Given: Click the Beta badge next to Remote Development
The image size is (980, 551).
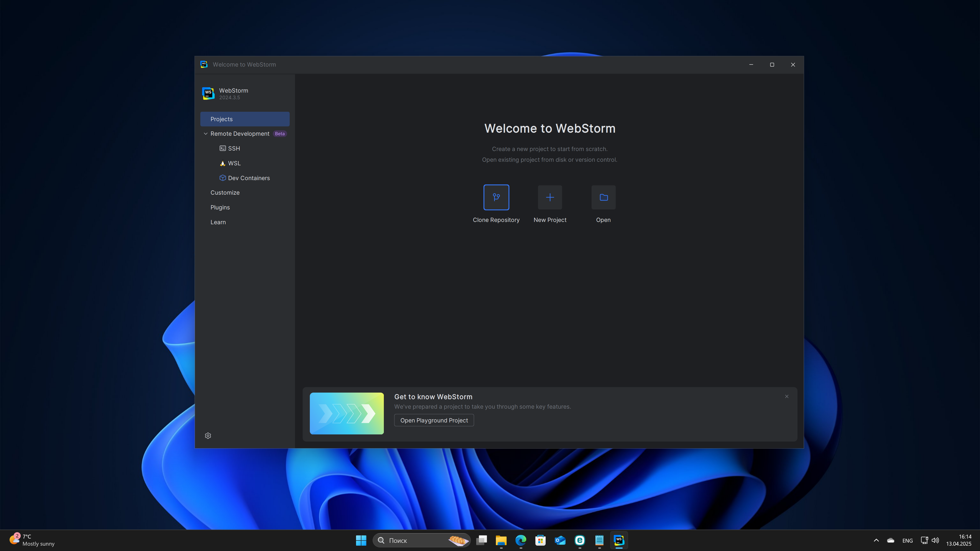Looking at the screenshot, I should pyautogui.click(x=280, y=133).
